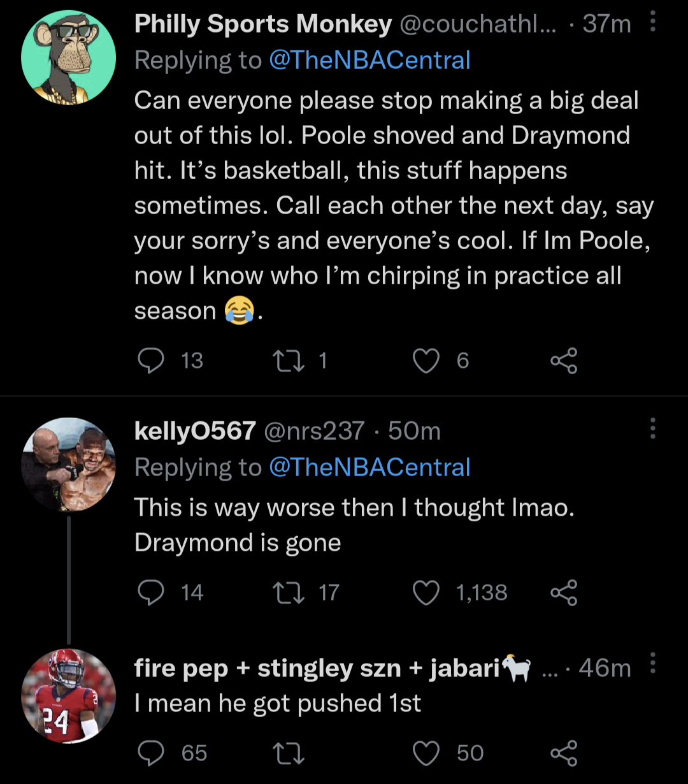Reply to kellyO567's tweet
The height and width of the screenshot is (784, 688).
click(x=152, y=593)
